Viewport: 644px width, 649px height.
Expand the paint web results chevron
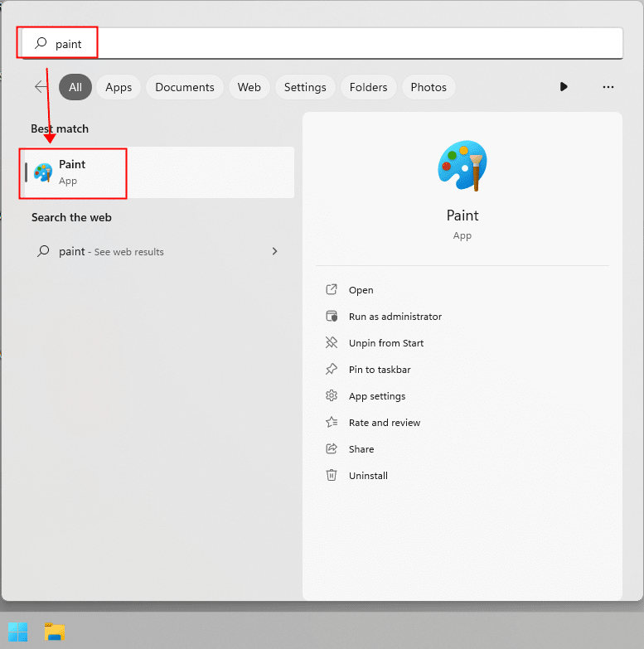pyautogui.click(x=274, y=251)
